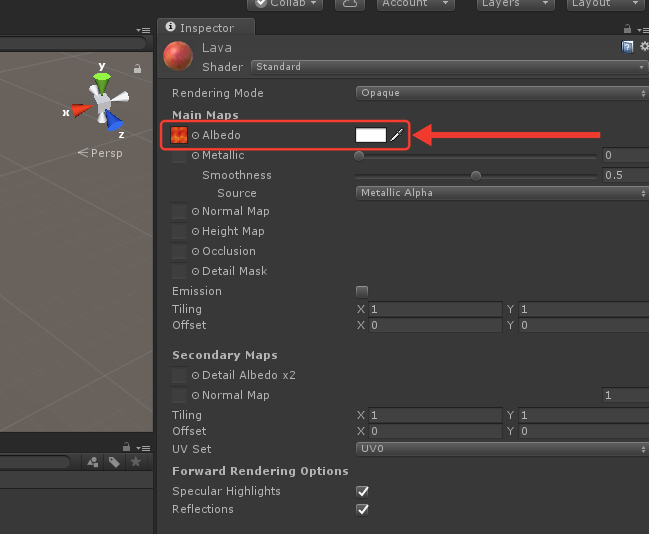
Task: Click the Detail Albedo x2 picker circle
Action: (x=195, y=375)
